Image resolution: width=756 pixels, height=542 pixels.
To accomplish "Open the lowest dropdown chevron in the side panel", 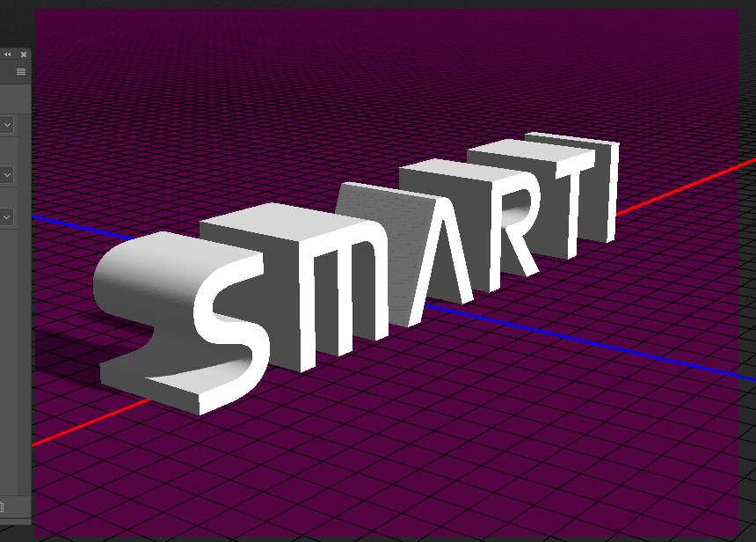I will click(7, 217).
